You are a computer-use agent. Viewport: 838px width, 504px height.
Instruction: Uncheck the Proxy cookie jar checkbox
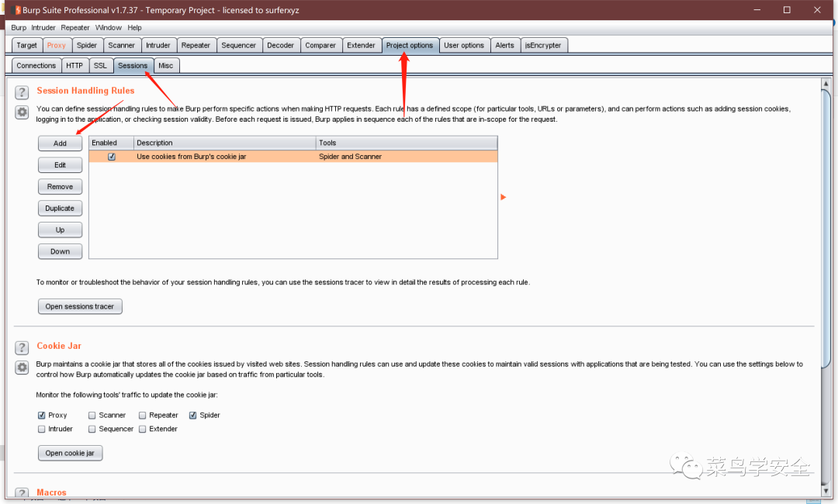pos(42,415)
